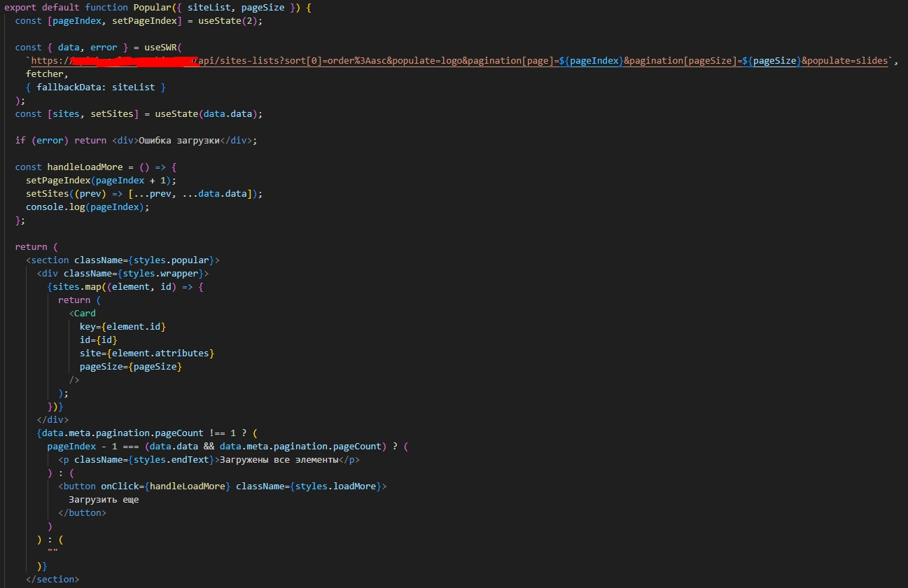
Task: Click "useState(data.data)" call
Action: pos(209,113)
